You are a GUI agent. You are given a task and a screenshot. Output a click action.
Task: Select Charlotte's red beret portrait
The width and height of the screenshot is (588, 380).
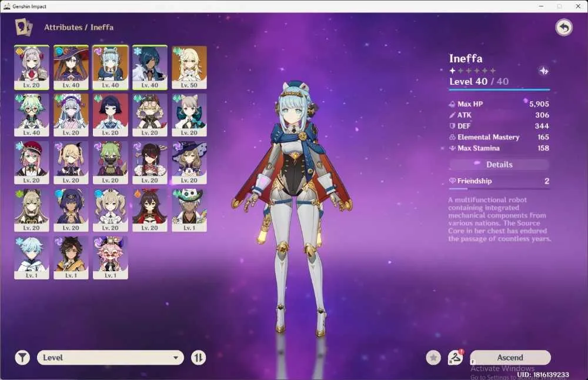tap(32, 162)
